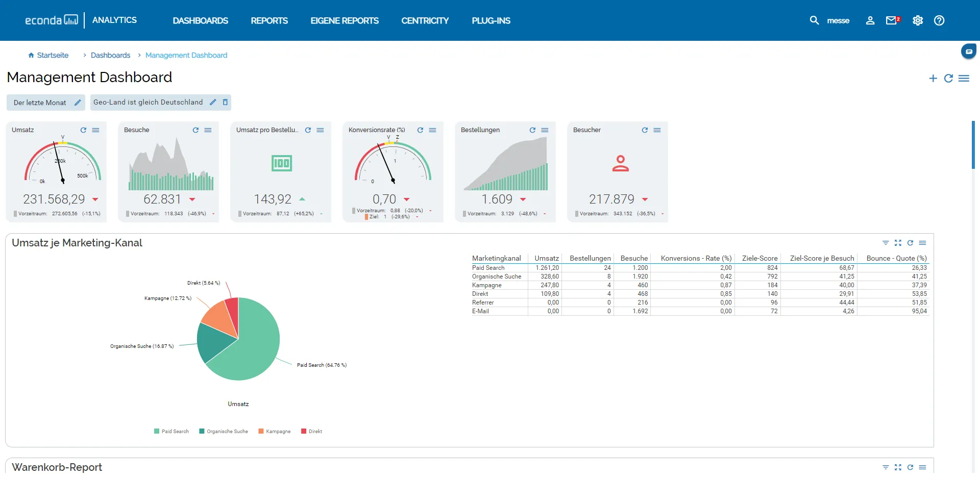Open the REPORTS menu
Viewport: 980px width, 478px height.
(269, 20)
